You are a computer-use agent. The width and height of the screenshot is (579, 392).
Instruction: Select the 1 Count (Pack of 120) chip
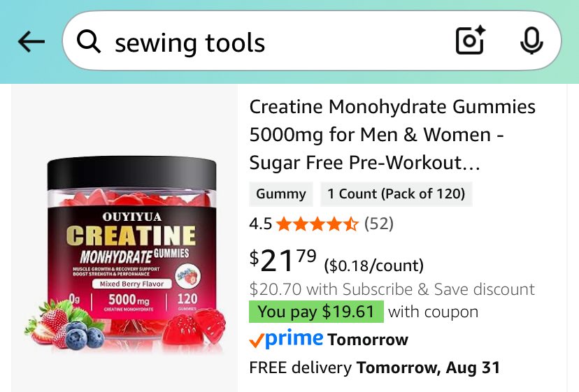pos(396,194)
